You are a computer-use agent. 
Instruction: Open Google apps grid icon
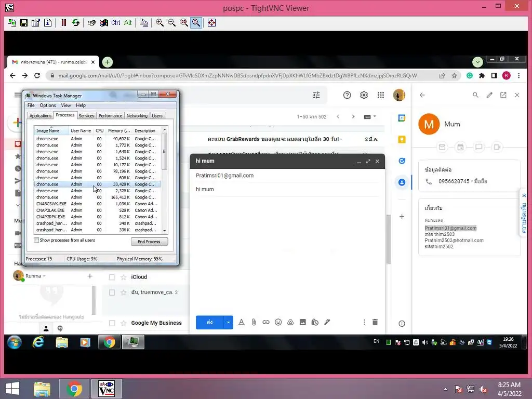381,96
